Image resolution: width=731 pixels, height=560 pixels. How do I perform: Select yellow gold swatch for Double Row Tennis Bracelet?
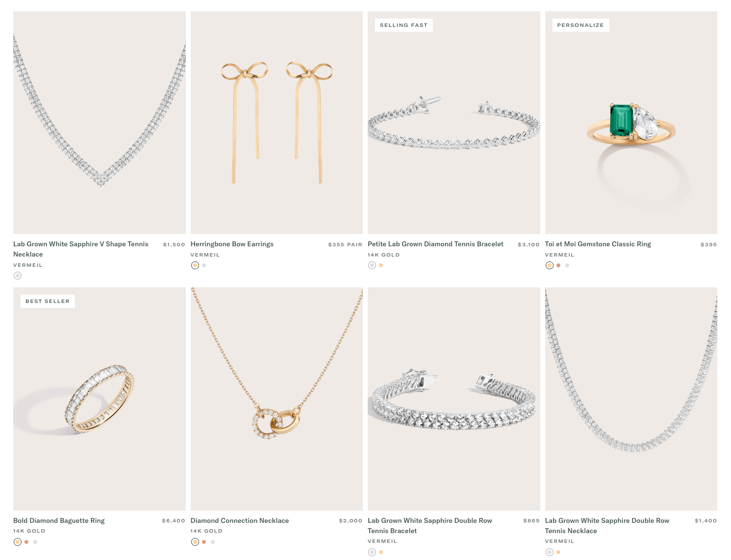pos(381,552)
